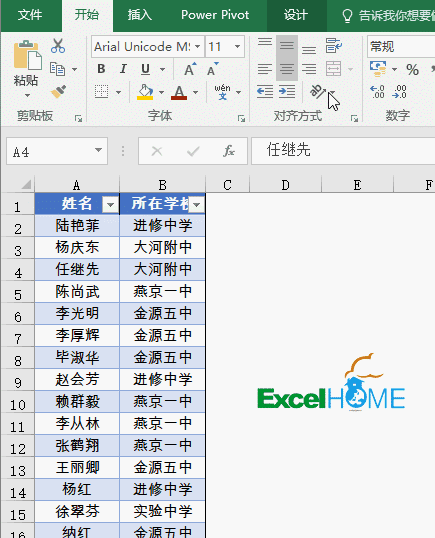Viewport: 435px width, 538px height.
Task: Apply yellow fill color bucket
Action: pos(145,92)
